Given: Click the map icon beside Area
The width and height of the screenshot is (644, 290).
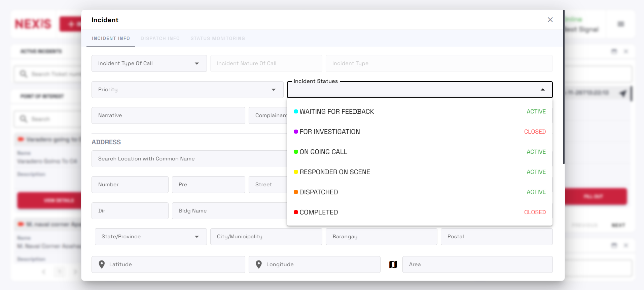Looking at the screenshot, I should tap(393, 264).
